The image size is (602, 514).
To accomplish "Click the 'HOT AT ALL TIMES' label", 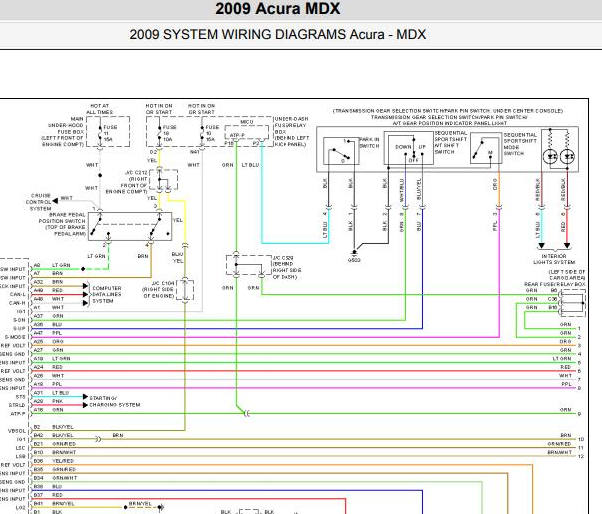I will coord(99,109).
